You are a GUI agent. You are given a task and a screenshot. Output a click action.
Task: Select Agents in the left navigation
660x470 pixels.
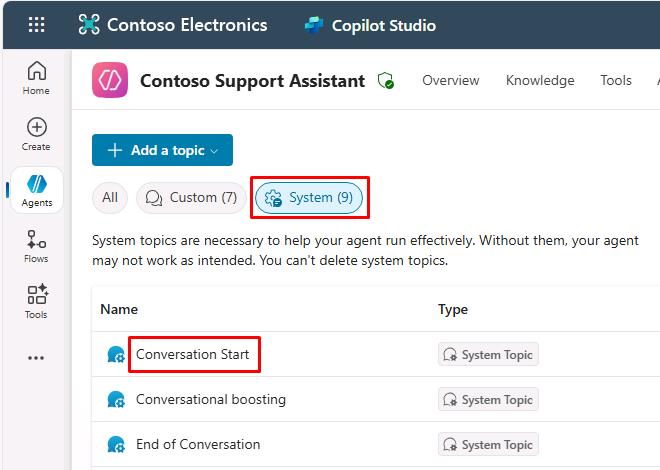(x=37, y=190)
